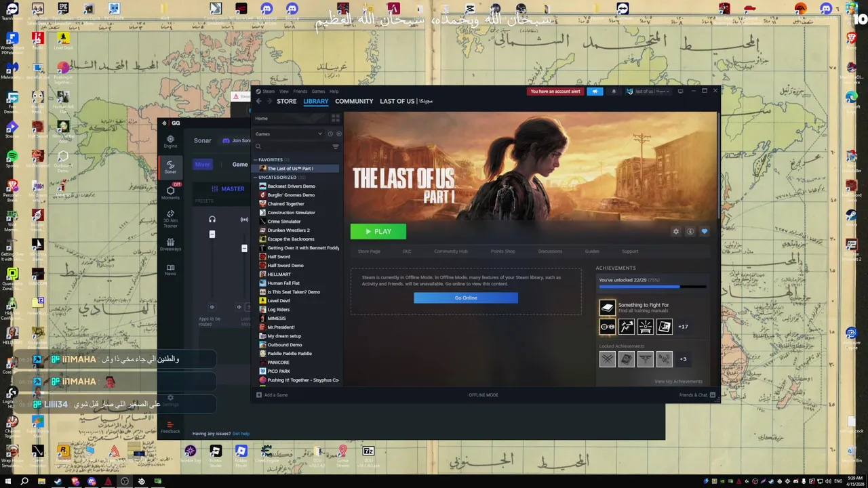Switch library to grid collections view icon
Image resolution: width=868 pixels, height=488 pixels.
(x=335, y=119)
